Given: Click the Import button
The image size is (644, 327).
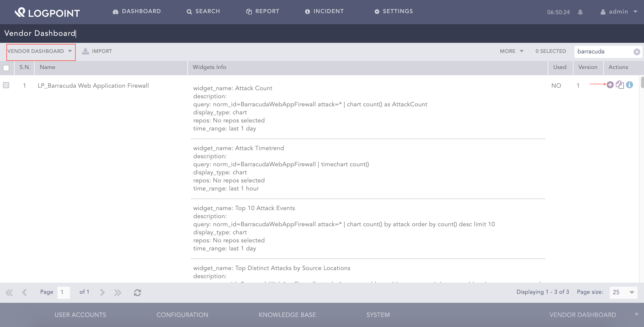Looking at the screenshot, I should (x=97, y=51).
